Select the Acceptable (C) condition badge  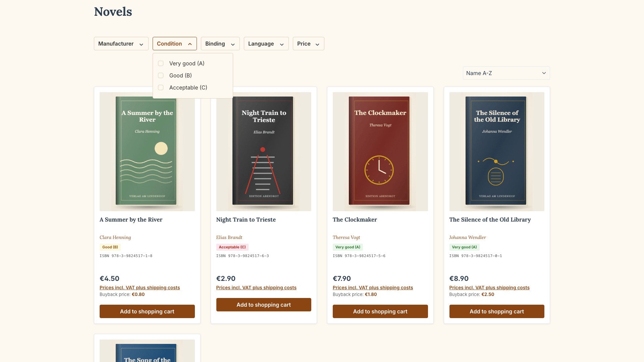tap(232, 247)
